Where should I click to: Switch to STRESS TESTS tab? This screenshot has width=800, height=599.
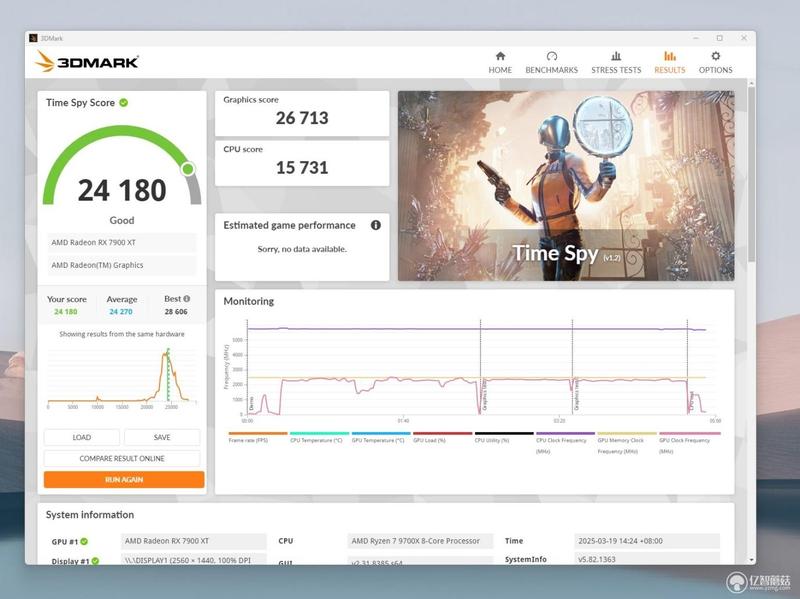(616, 63)
